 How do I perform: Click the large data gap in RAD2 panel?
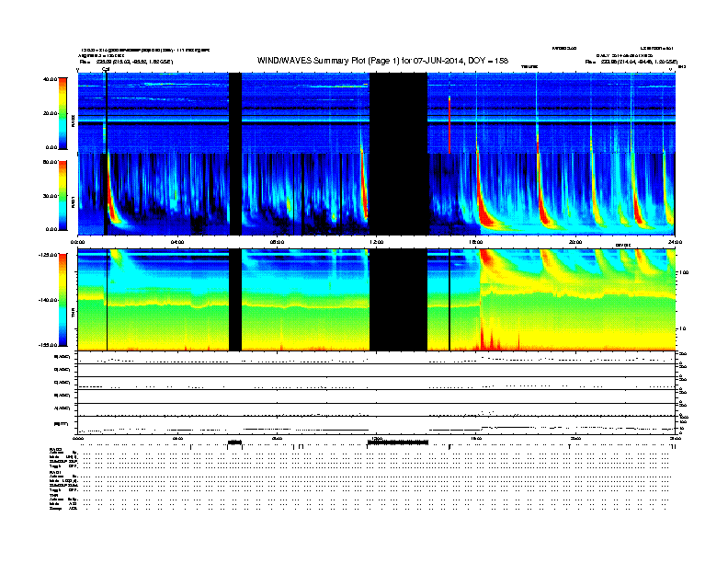coord(398,113)
